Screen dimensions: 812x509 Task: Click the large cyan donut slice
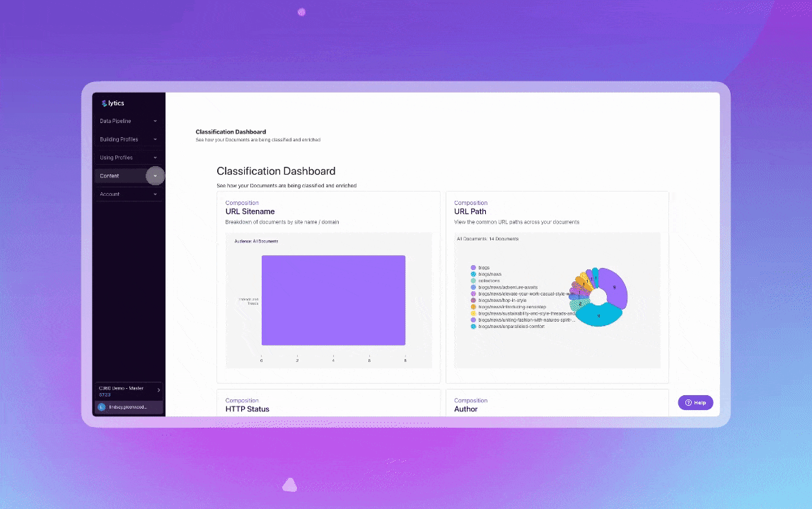click(x=598, y=315)
